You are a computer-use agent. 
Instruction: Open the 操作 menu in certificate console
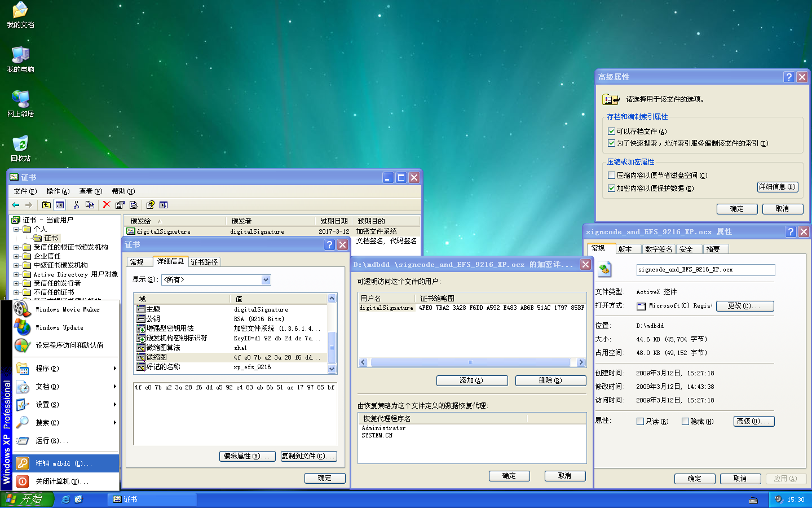tap(58, 191)
